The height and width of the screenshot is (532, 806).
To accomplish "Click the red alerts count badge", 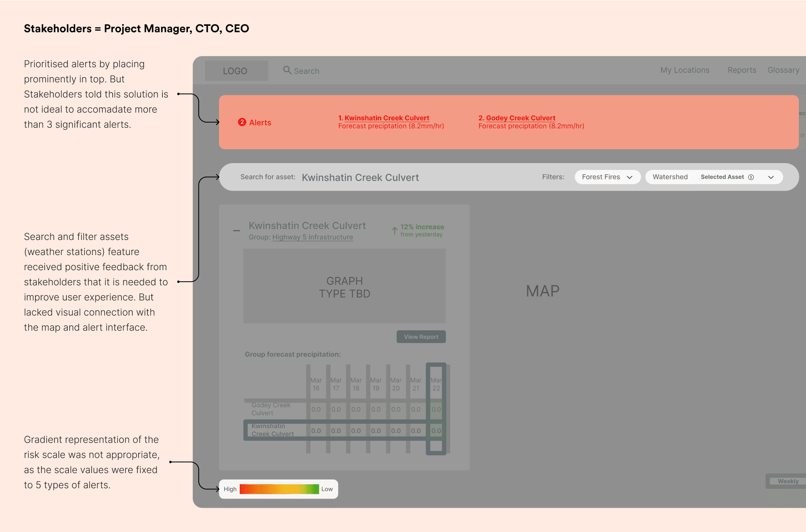I will [x=242, y=122].
